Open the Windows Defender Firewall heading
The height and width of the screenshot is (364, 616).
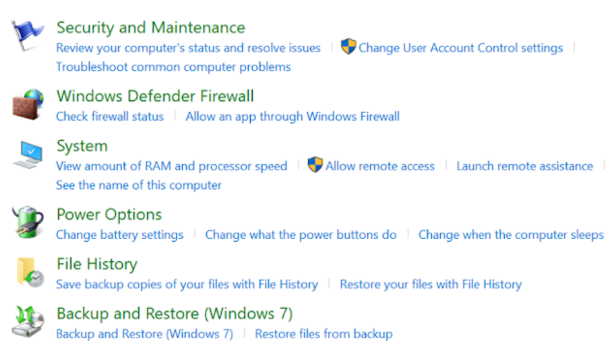(x=155, y=96)
